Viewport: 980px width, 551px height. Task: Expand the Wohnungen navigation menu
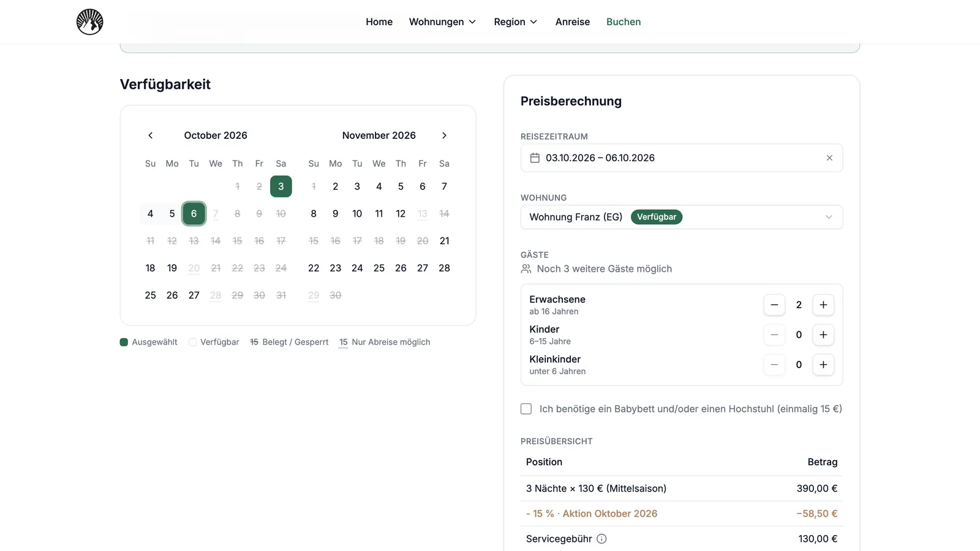[442, 22]
